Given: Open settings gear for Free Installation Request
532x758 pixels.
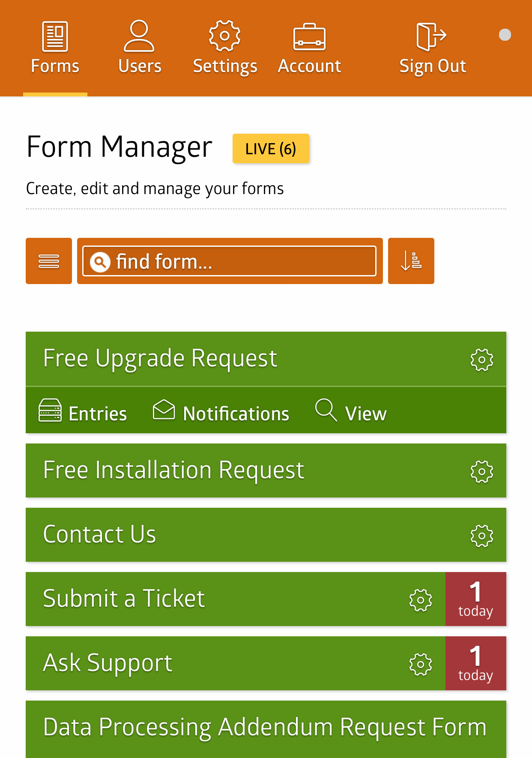Looking at the screenshot, I should pos(482,471).
